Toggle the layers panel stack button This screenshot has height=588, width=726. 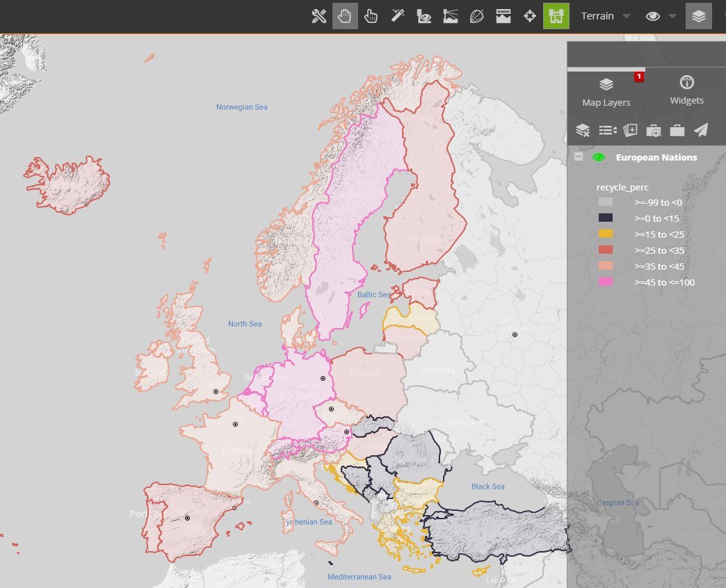point(699,16)
